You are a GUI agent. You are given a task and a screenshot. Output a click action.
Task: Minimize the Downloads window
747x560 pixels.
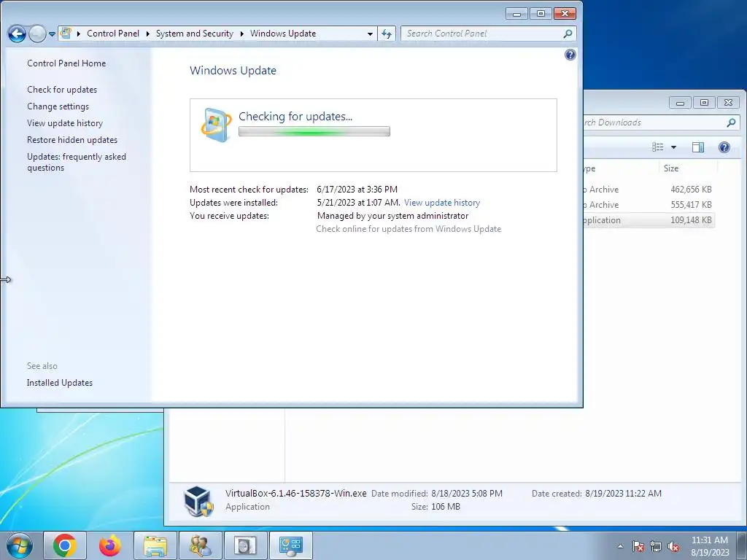click(680, 102)
